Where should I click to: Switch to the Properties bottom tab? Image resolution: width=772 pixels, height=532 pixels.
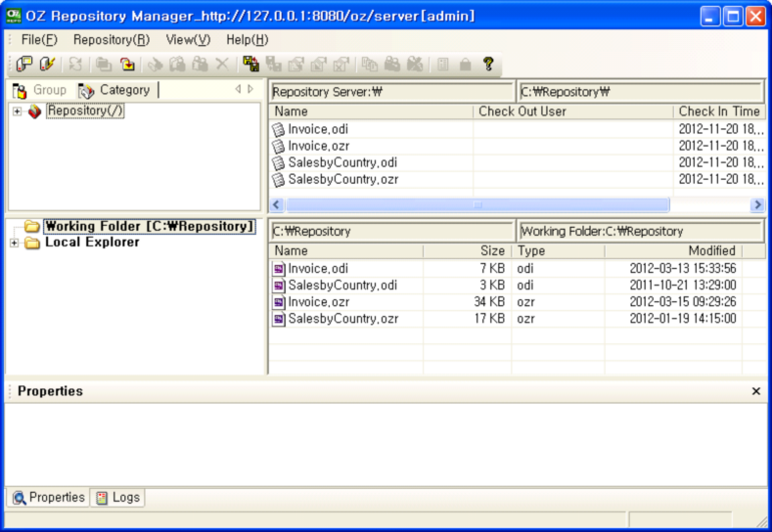click(49, 498)
